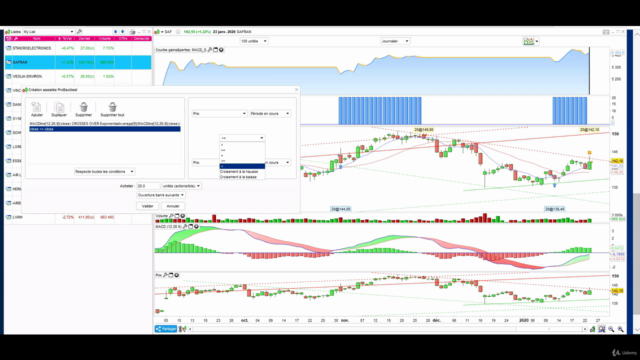The image size is (640, 360).
Task: Click the Annuler button
Action: (x=173, y=206)
